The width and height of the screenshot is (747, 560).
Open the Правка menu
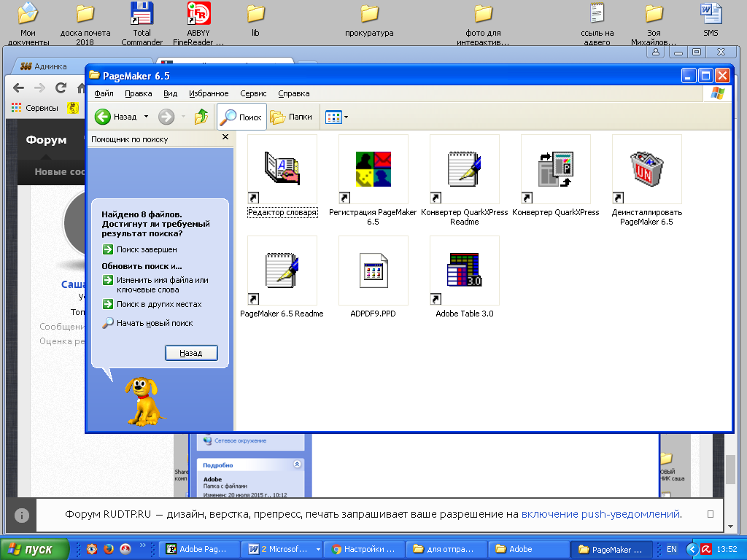tap(138, 93)
